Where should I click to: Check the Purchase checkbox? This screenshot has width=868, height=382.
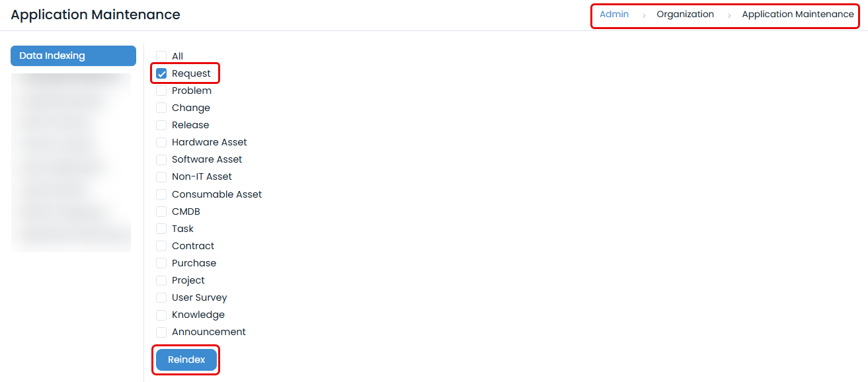pyautogui.click(x=161, y=263)
